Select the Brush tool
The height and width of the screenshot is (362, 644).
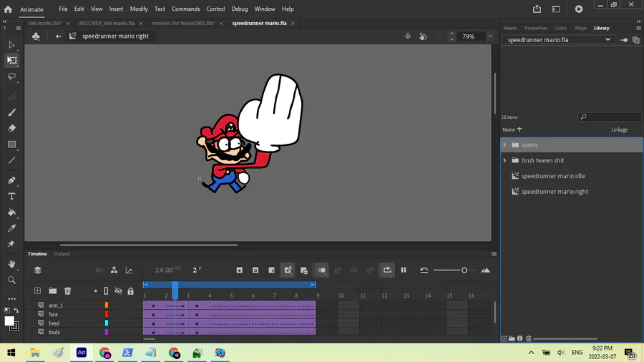[11, 112]
